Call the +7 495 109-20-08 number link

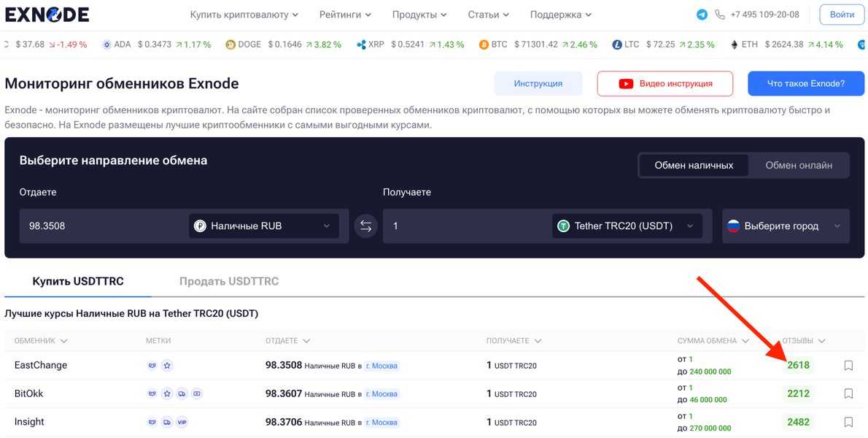point(764,15)
